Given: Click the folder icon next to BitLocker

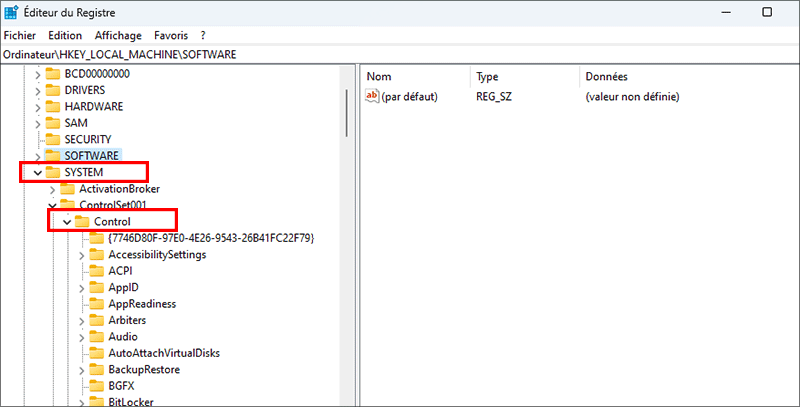Looking at the screenshot, I should pyautogui.click(x=97, y=401).
